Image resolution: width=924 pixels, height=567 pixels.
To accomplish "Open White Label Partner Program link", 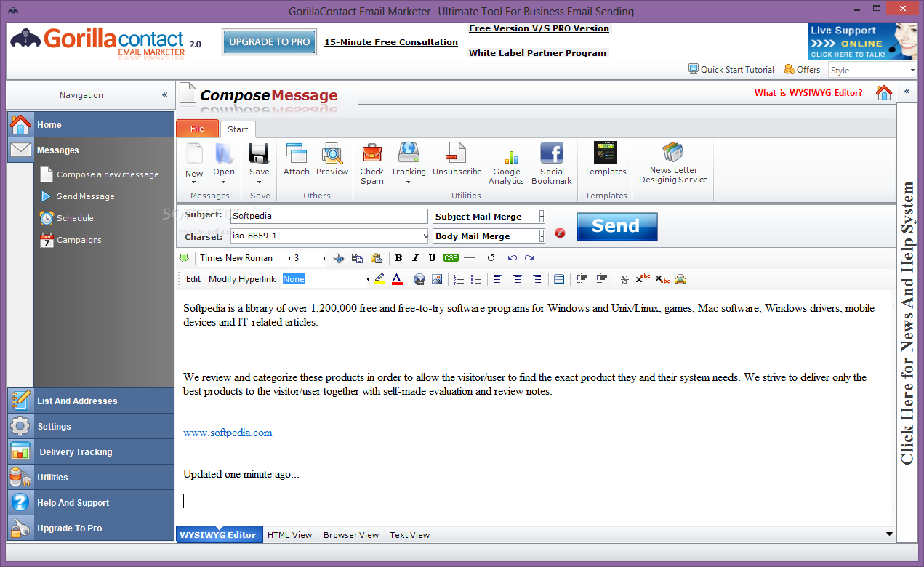I will coord(537,53).
